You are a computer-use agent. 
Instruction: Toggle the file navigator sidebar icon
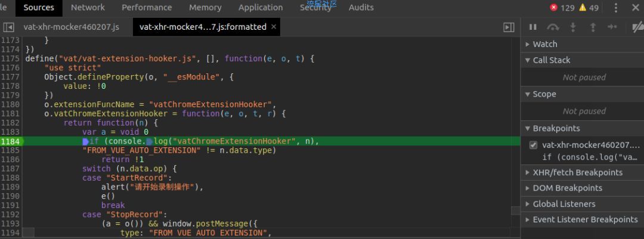8,27
